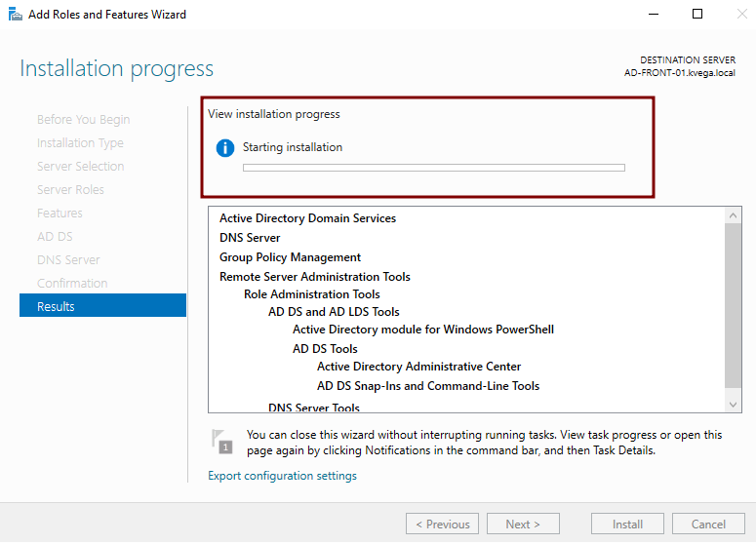Image resolution: width=756 pixels, height=544 pixels.
Task: Click the wizard icon in title bar
Action: point(15,15)
